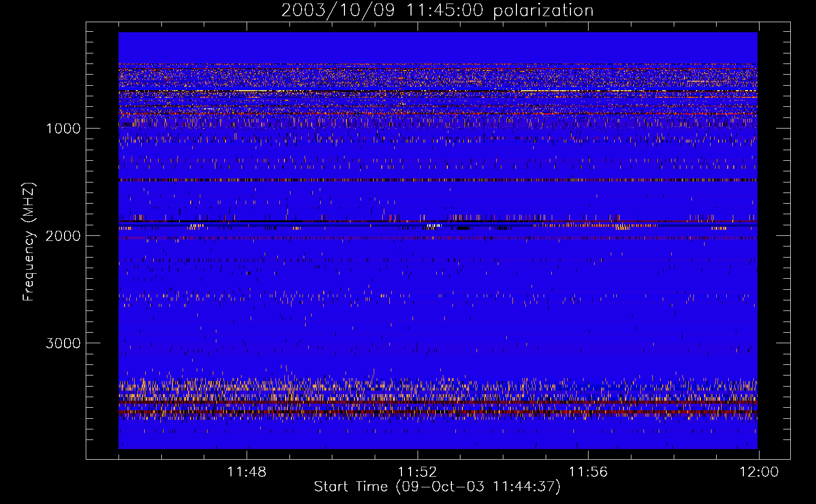
Task: Click the 11:52 time tick label
Action: pos(418,472)
